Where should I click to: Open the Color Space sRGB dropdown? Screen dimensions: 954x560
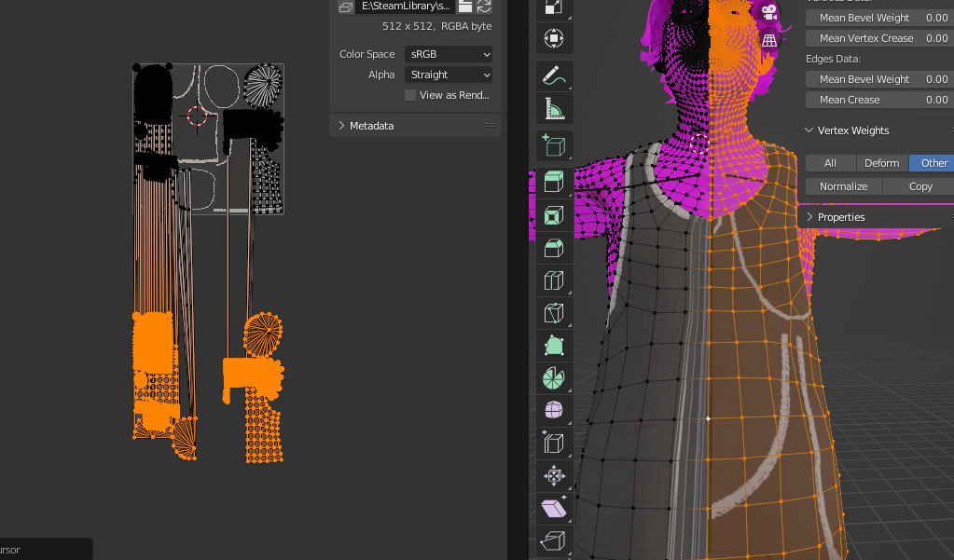coord(449,54)
